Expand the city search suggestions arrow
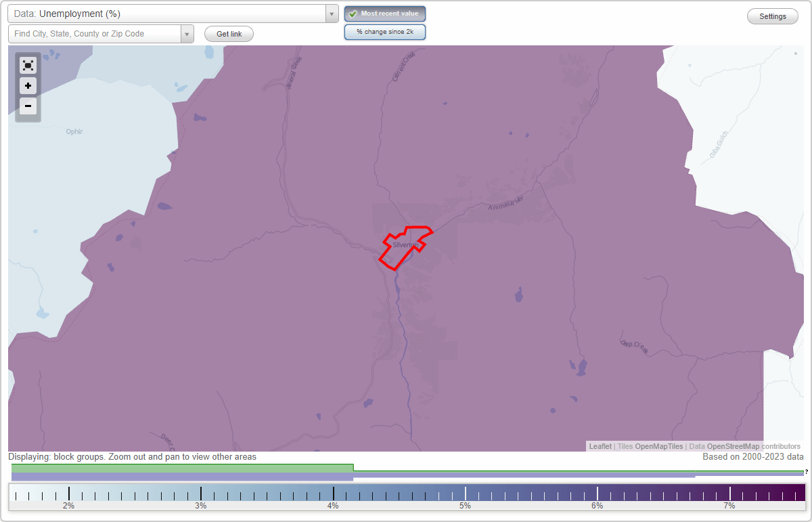Screen dimensions: 812x522 (187, 33)
